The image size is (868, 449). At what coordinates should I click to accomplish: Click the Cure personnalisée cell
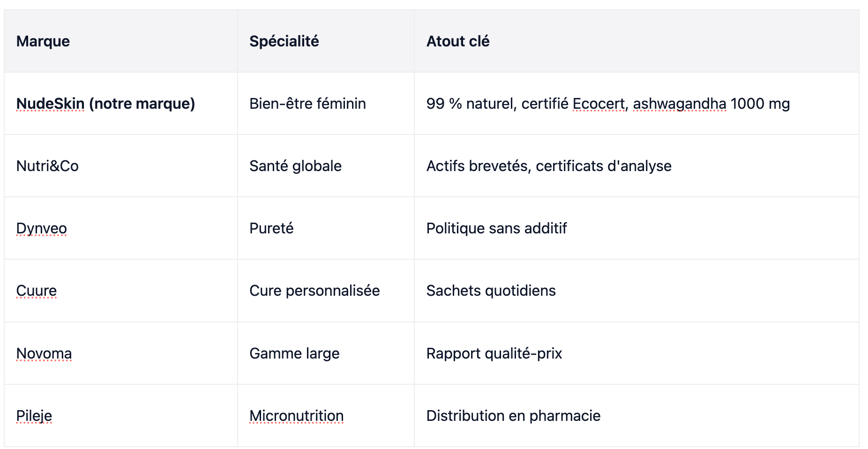click(326, 291)
